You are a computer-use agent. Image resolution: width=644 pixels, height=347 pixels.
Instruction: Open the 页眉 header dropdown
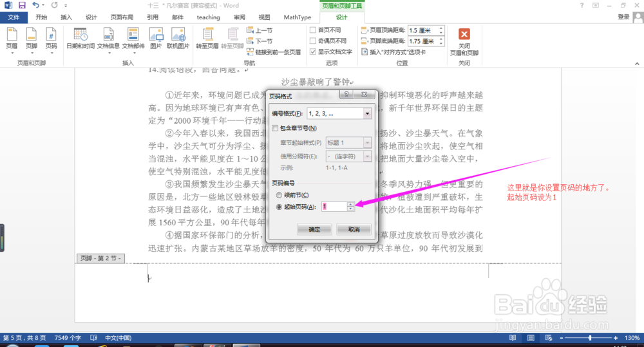coord(12,41)
